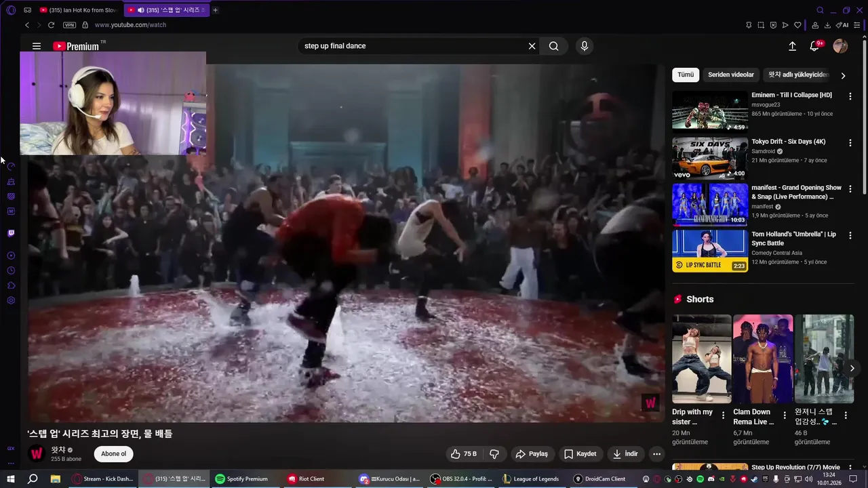Screen dimensions: 868x488
Task: Share the video with Paylaş button
Action: coord(532,454)
